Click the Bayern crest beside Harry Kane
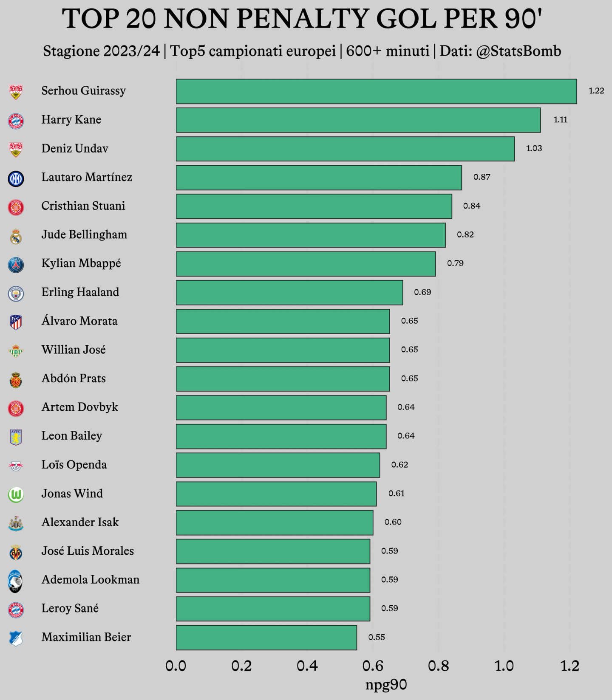Screen dimensions: 612x700 coord(16,121)
